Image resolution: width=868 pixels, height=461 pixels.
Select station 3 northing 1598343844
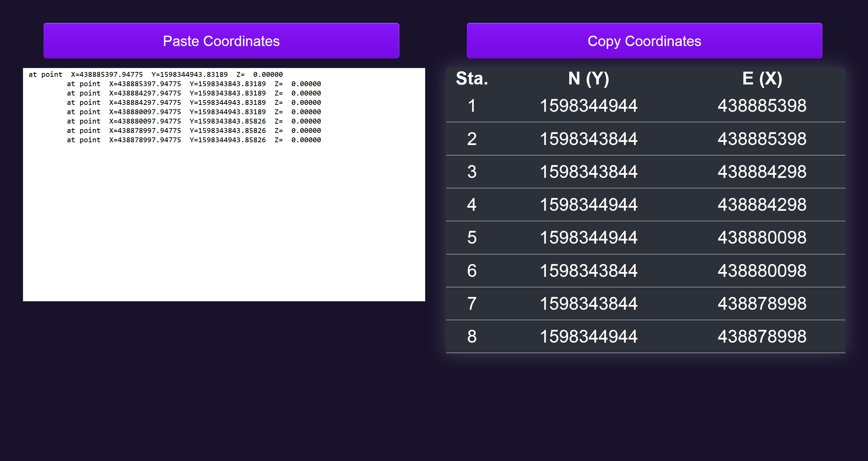click(x=589, y=172)
